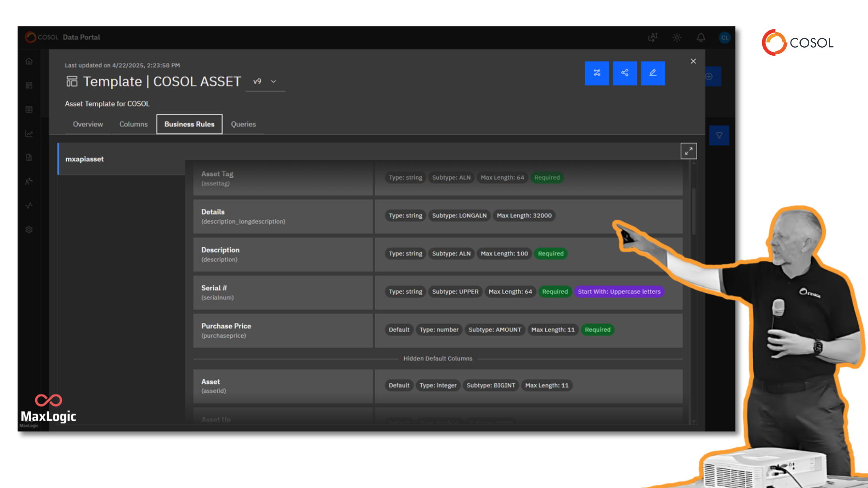
Task: Click the blue filter button behind dialog
Action: [x=719, y=135]
